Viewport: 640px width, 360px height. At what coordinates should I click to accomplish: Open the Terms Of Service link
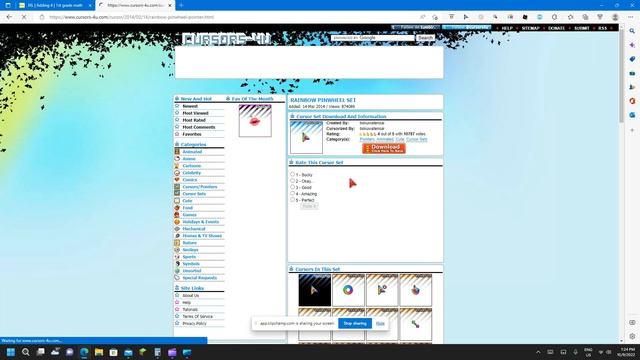(197, 316)
